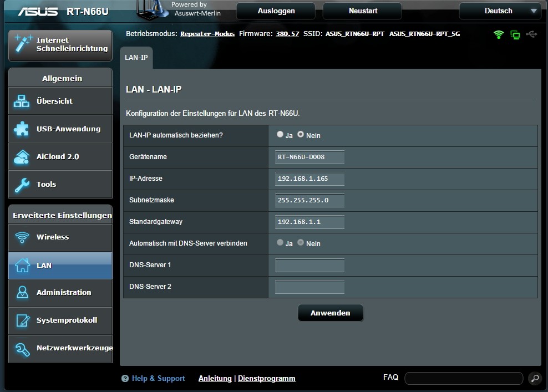548x392 pixels.
Task: Select Ja for LAN-IP automatisch beziehen
Action: coord(280,135)
